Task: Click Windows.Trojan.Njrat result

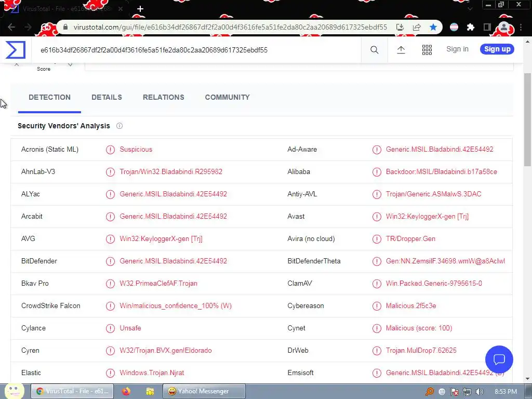Action: point(152,373)
